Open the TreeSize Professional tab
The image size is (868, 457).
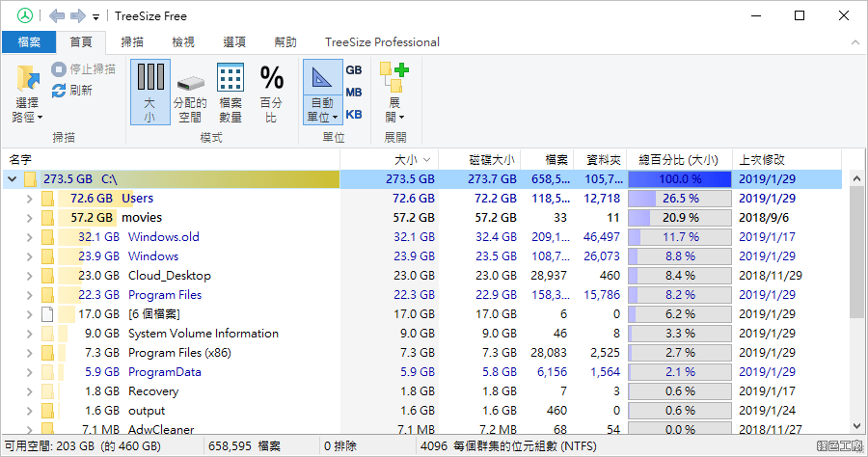(382, 42)
